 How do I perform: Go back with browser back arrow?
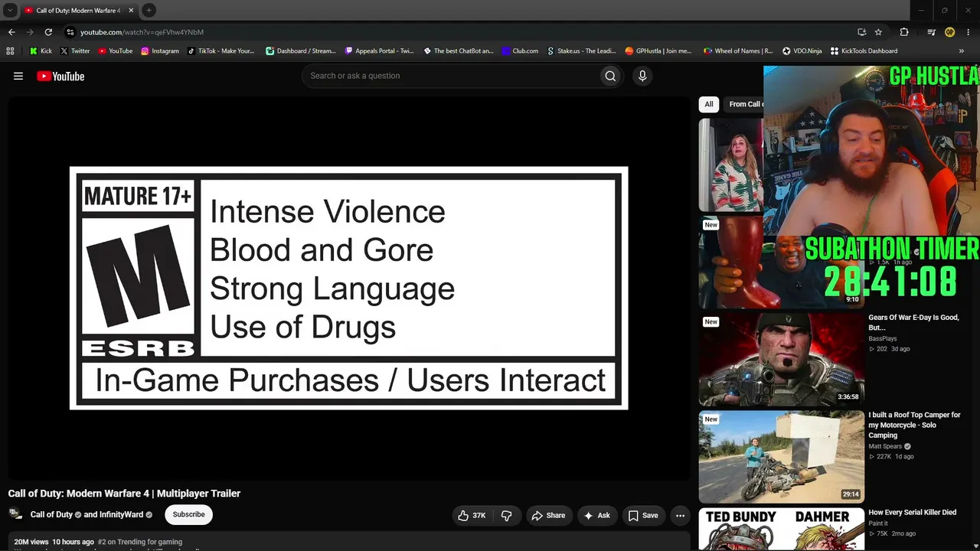(11, 32)
